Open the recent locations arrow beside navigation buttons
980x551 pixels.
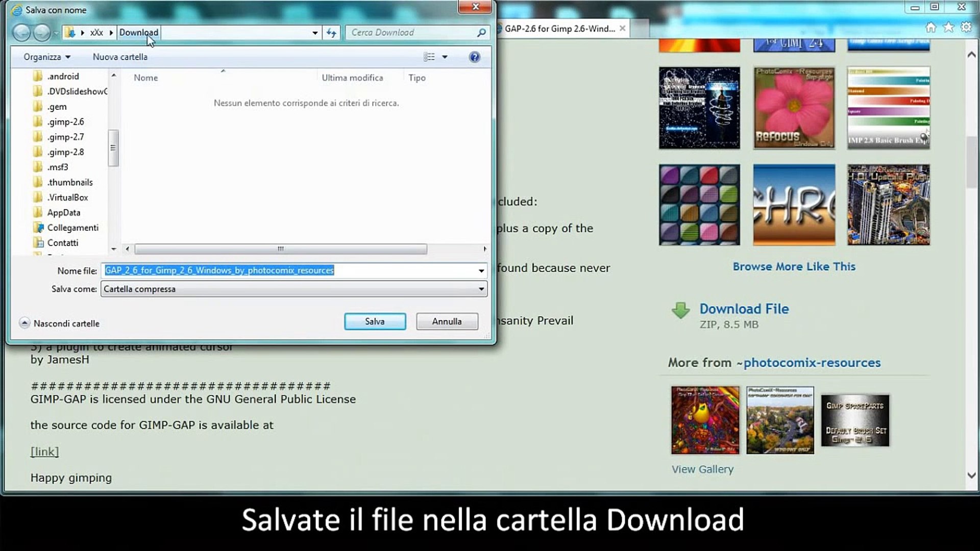click(56, 33)
